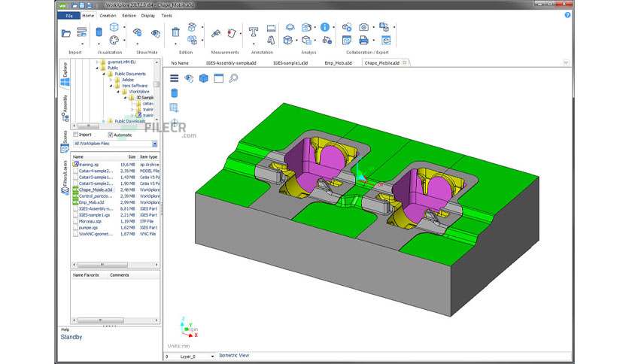Click the magnifier search icon in viewport
Image resolution: width=629 pixels, height=364 pixels.
click(233, 78)
